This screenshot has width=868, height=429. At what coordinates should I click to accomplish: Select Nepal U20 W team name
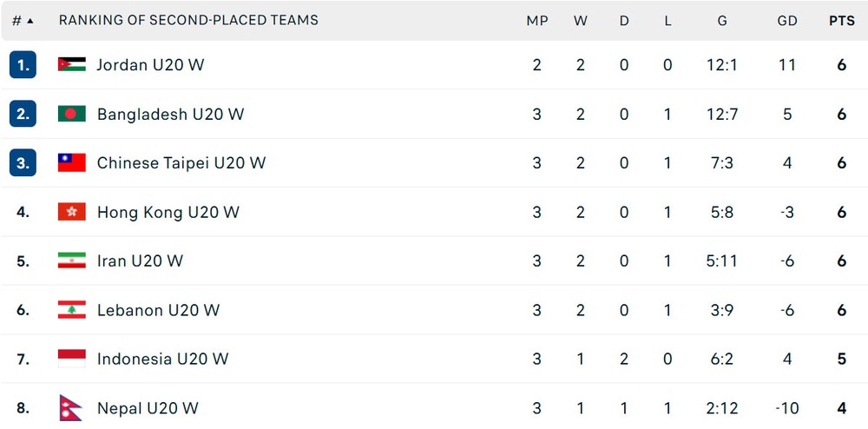[x=148, y=408]
